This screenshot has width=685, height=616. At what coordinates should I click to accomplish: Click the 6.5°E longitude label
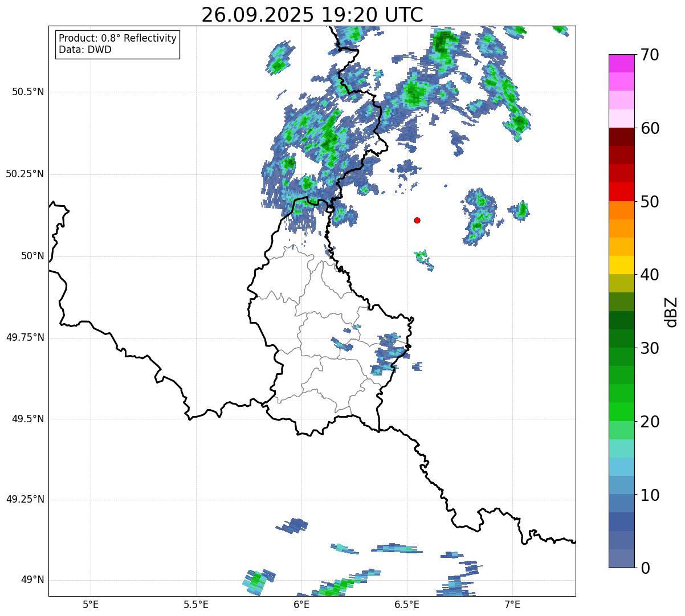pyautogui.click(x=407, y=605)
